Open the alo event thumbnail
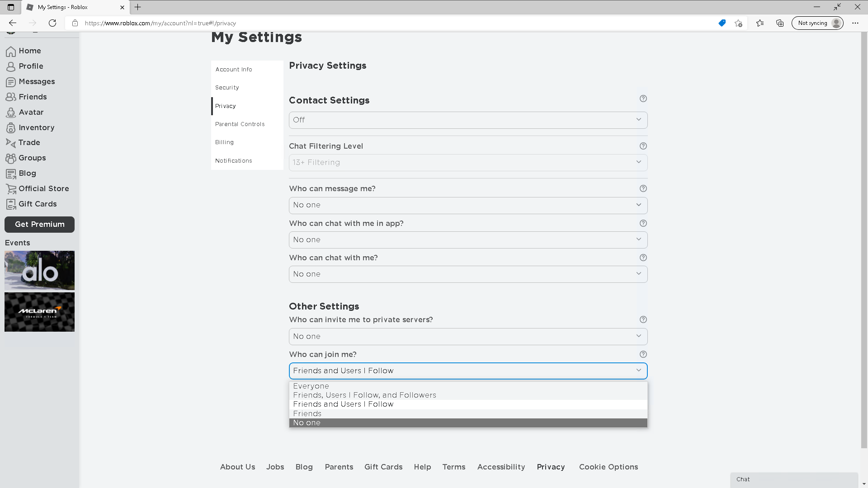The width and height of the screenshot is (868, 488). [x=39, y=270]
